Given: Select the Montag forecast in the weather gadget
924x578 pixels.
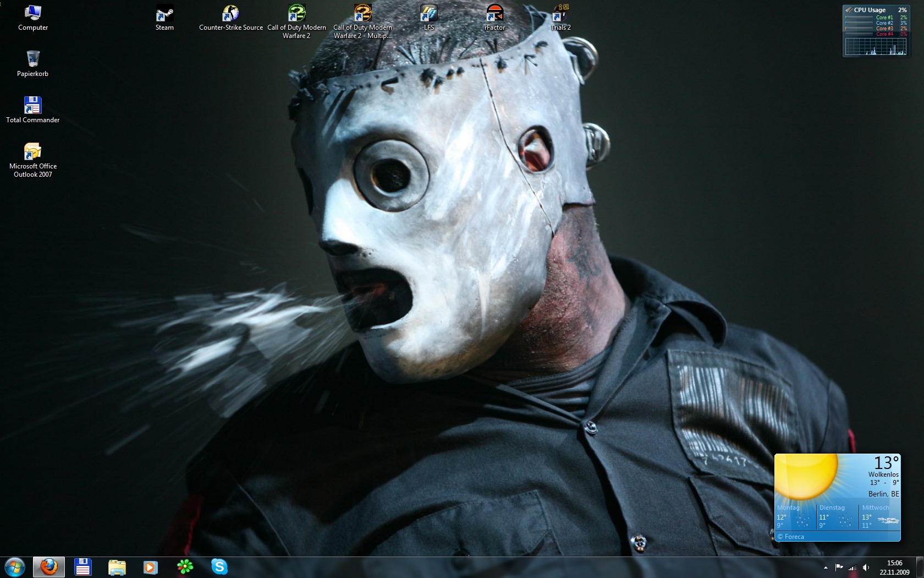Looking at the screenshot, I should point(795,517).
